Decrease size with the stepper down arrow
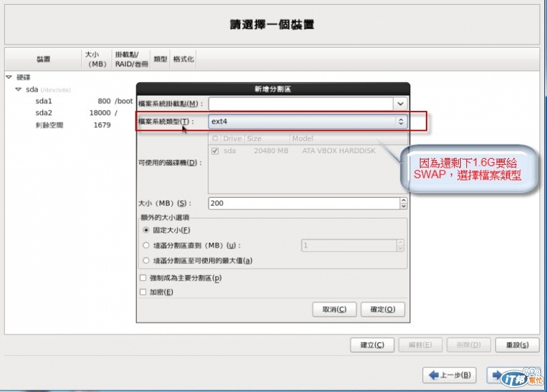This screenshot has height=392, width=547. (403, 207)
